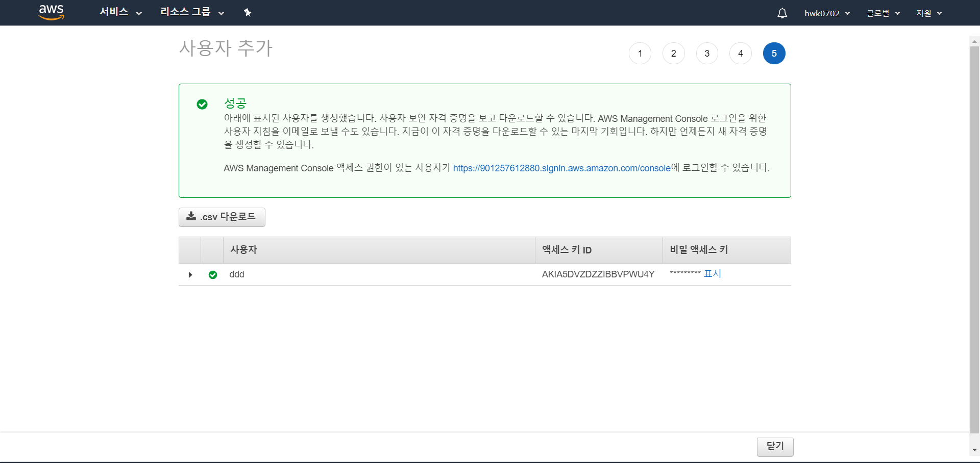Click the AWS logo
The width and height of the screenshot is (980, 463).
point(52,12)
